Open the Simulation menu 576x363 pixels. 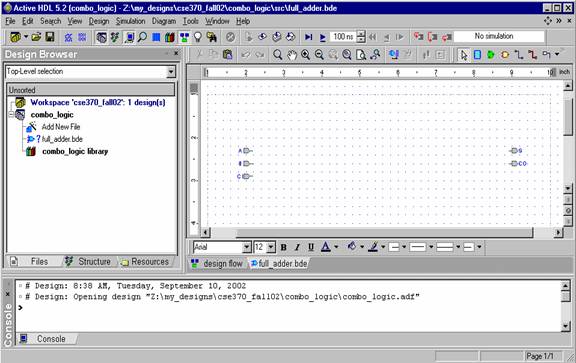[x=130, y=21]
